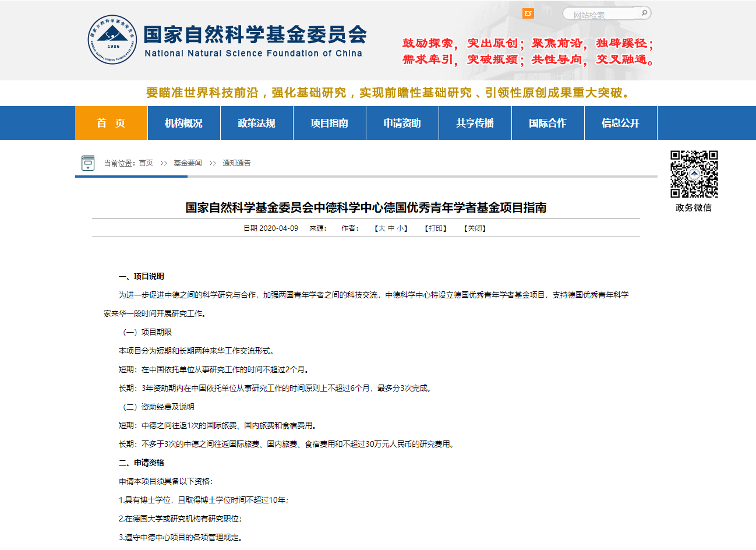The image size is (756, 550).
Task: Set font size to large with 大
Action: 381,228
